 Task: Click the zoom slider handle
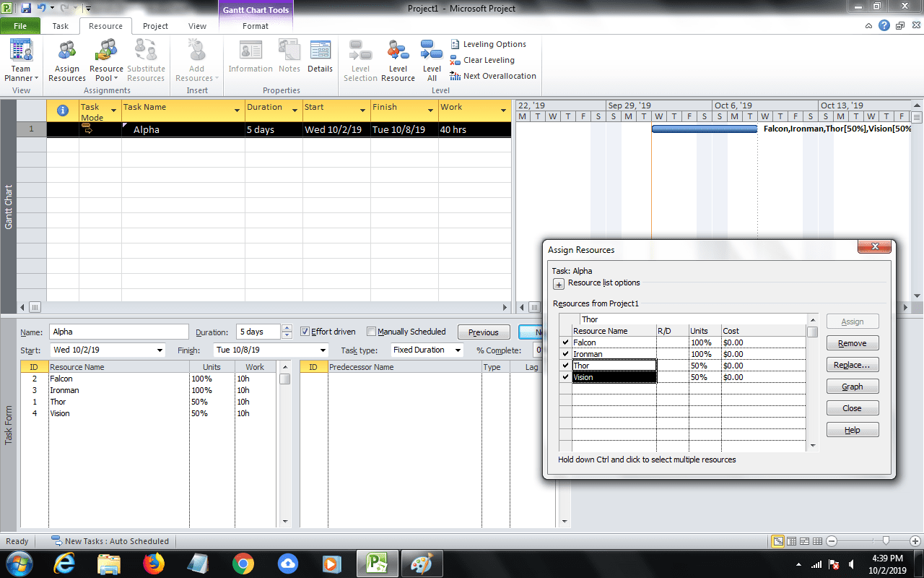tap(886, 541)
